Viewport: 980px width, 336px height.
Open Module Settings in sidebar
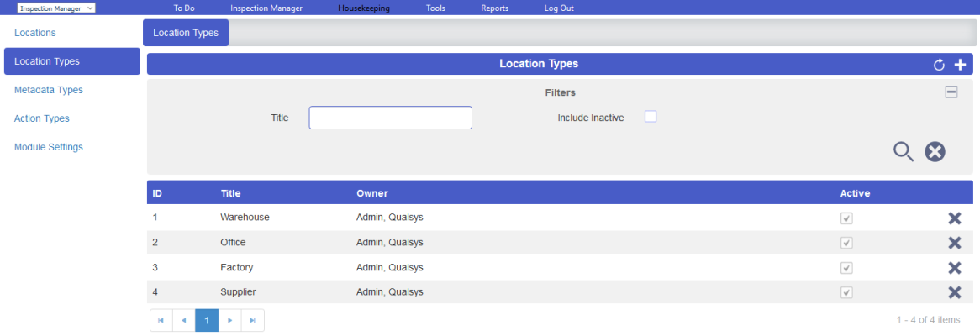(49, 147)
